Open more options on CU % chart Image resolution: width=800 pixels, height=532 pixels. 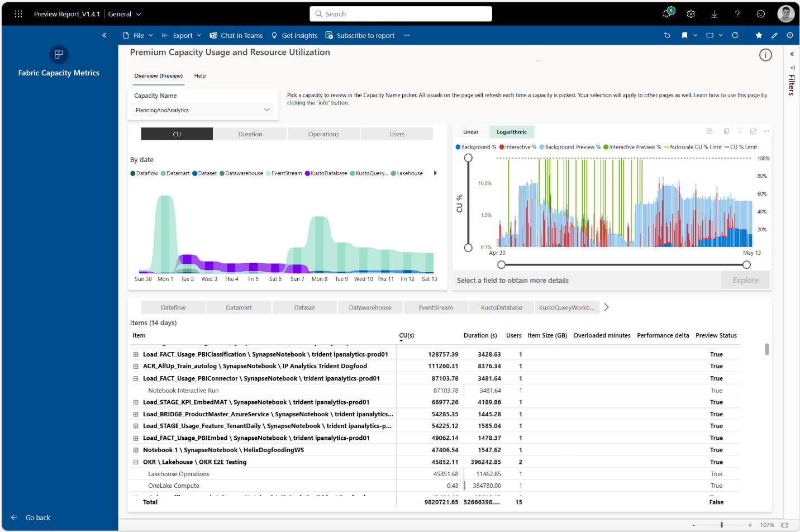[766, 131]
